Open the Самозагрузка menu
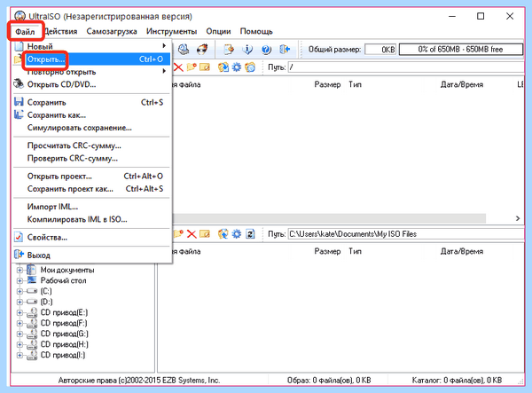The image size is (532, 393). click(x=112, y=32)
